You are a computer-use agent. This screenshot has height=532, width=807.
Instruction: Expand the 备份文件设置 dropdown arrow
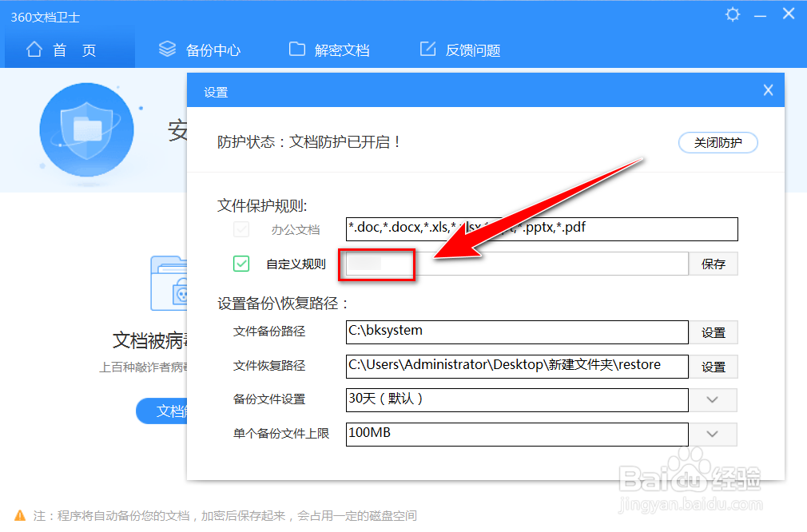click(x=712, y=399)
